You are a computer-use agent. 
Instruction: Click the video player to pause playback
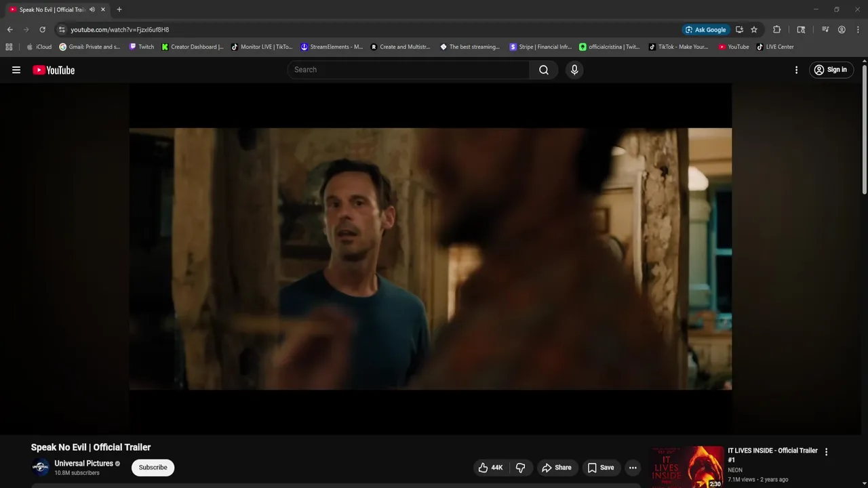click(x=431, y=259)
